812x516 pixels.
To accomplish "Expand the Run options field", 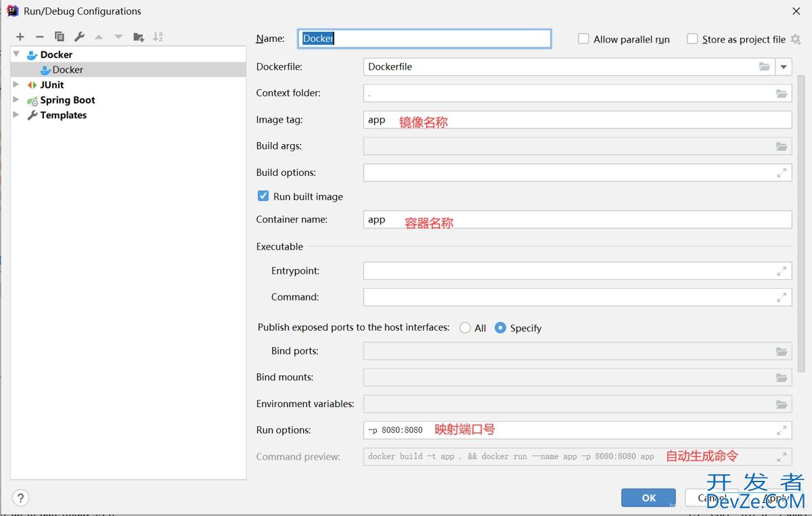I will point(782,430).
